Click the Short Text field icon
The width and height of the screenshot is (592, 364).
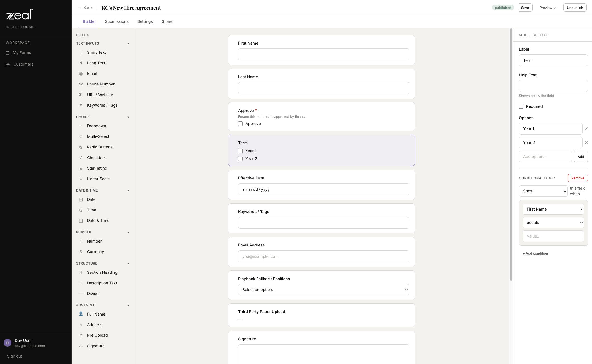(x=81, y=52)
